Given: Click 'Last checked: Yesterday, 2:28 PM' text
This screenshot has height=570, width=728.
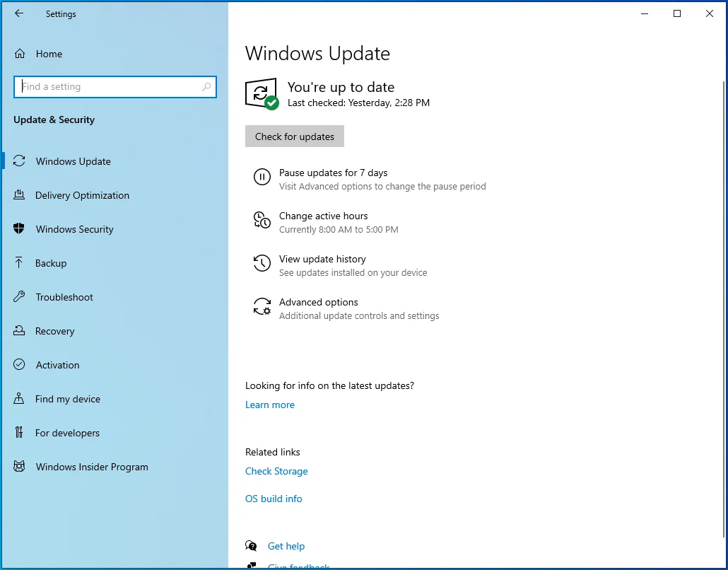Looking at the screenshot, I should pos(358,103).
